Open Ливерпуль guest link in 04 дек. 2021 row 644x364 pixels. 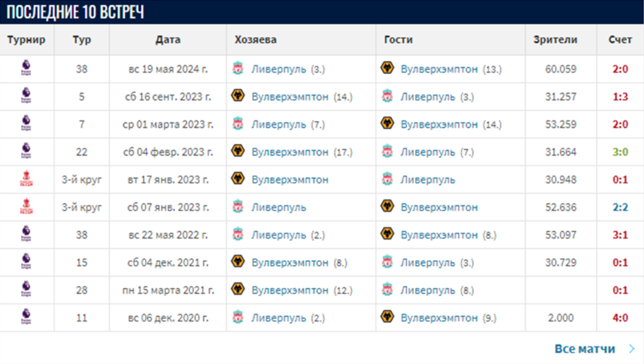(x=428, y=263)
